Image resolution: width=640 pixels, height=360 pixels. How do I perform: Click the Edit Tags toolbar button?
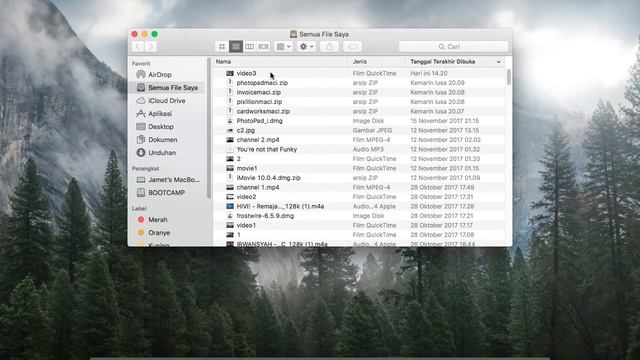point(353,47)
